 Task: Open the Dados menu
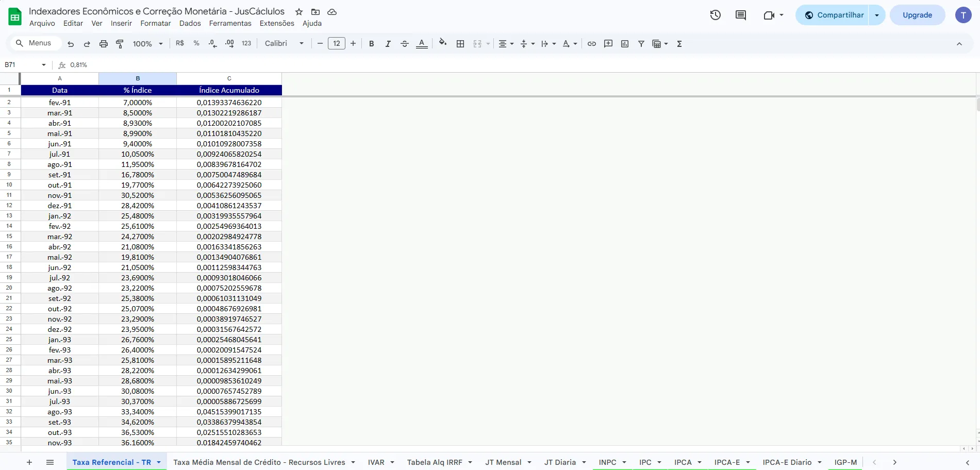point(190,23)
